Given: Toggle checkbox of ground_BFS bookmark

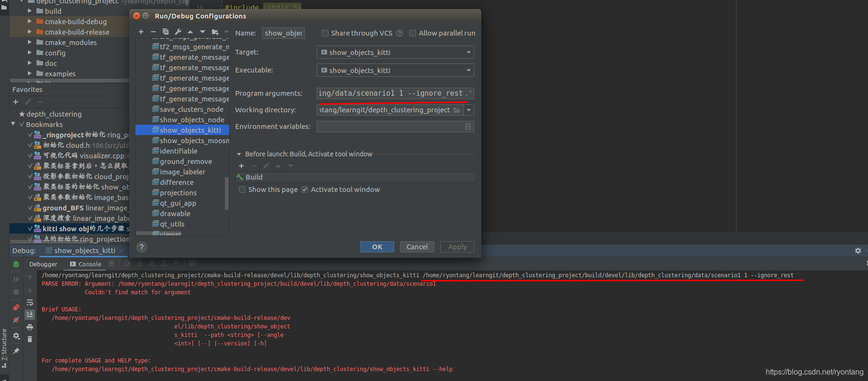Looking at the screenshot, I should click(30, 208).
